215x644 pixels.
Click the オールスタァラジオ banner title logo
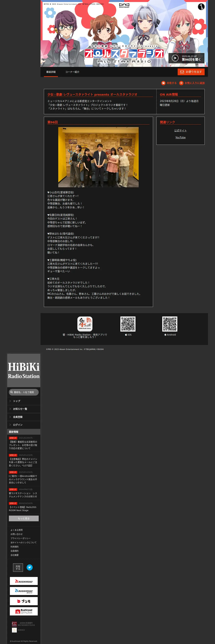(124, 53)
